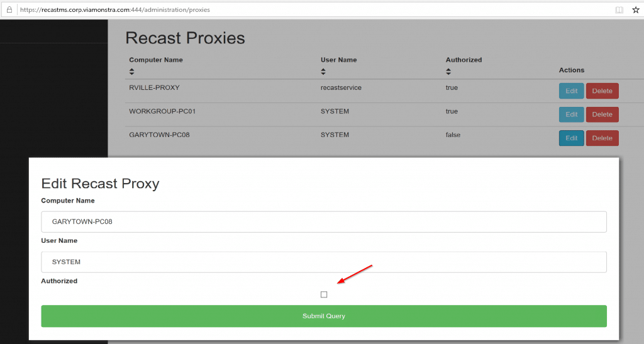Click the lock icon in address bar
Screen dimensions: 644x344
(x=9, y=10)
